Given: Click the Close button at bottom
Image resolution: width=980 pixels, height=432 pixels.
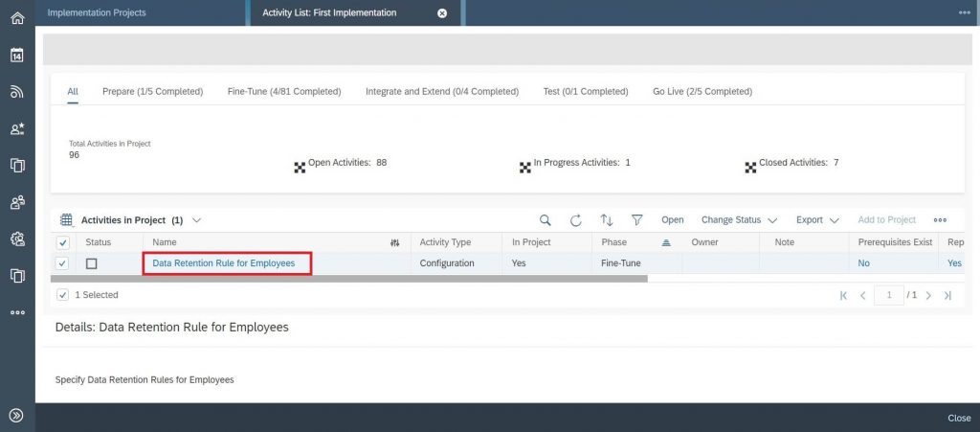Looking at the screenshot, I should (x=959, y=418).
